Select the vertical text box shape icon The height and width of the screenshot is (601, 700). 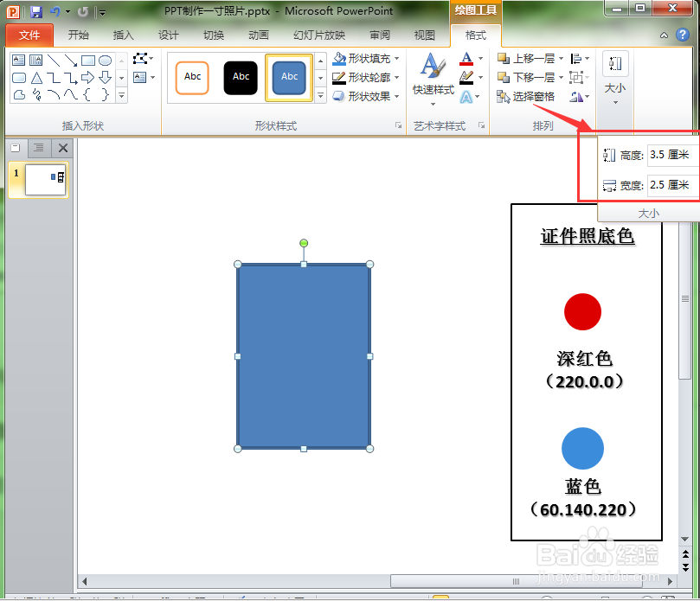tap(35, 60)
